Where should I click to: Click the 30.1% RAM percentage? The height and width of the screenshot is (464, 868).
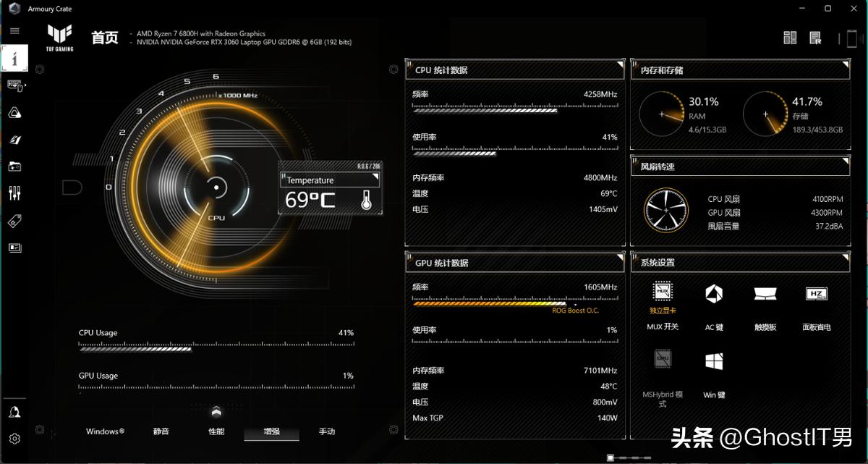pyautogui.click(x=704, y=101)
